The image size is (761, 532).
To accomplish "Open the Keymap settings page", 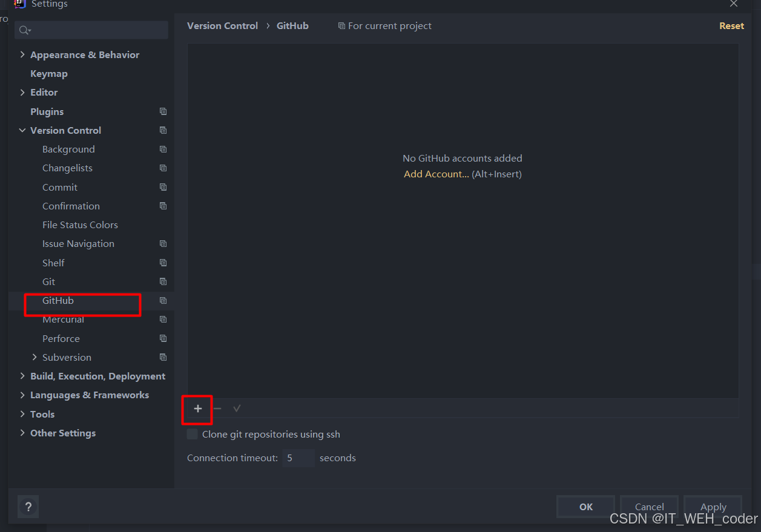I will [x=49, y=73].
